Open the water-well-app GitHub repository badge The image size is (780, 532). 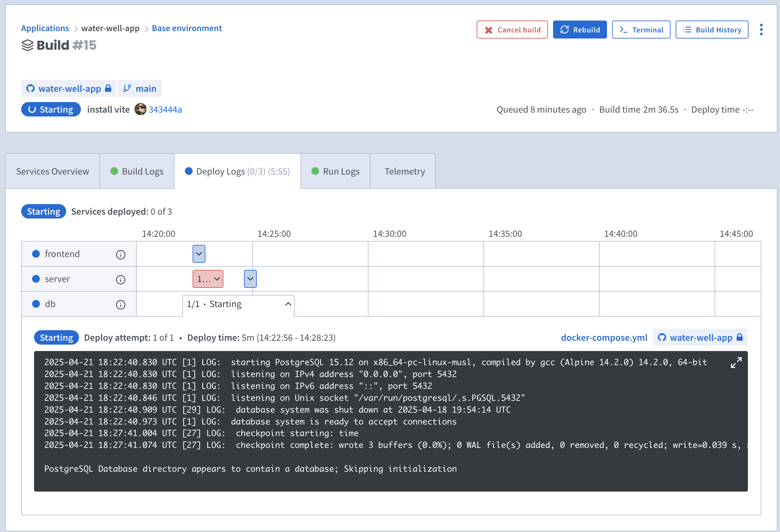69,89
